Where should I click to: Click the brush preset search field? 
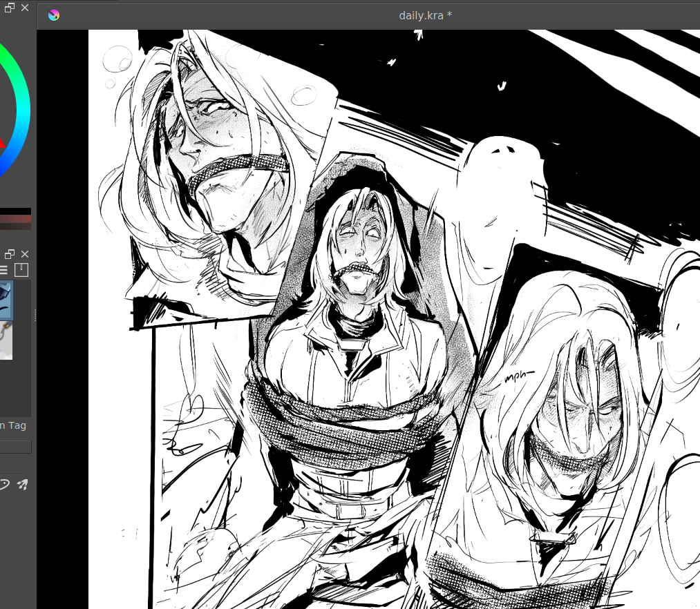(15, 447)
